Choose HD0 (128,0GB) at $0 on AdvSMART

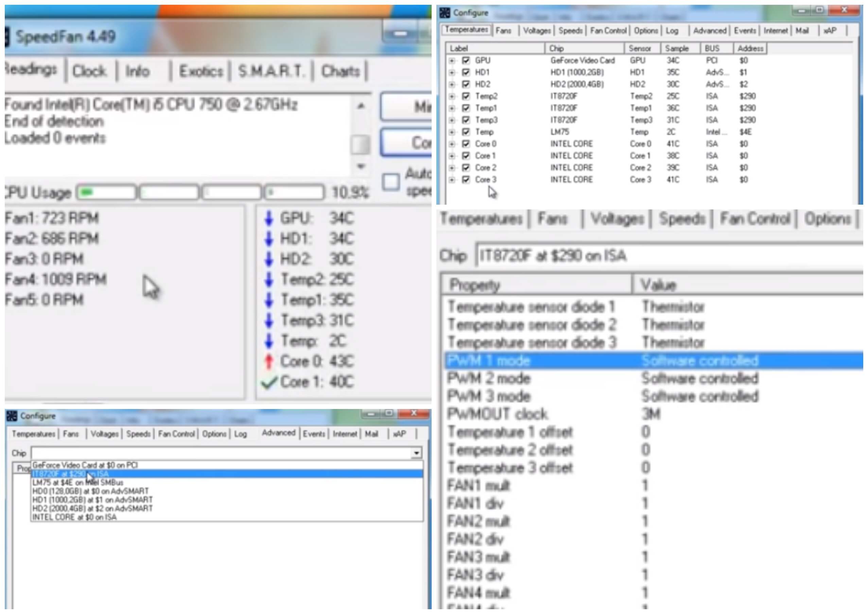[227, 491]
